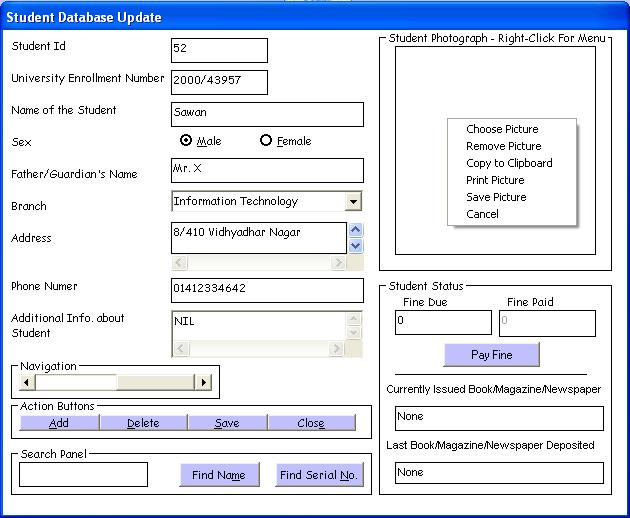The width and height of the screenshot is (630, 518).
Task: Open the Branch dropdown list
Action: [x=353, y=202]
